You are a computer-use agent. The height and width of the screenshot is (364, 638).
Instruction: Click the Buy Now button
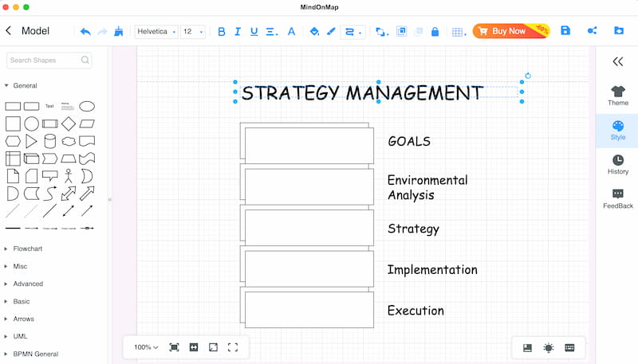tap(511, 31)
